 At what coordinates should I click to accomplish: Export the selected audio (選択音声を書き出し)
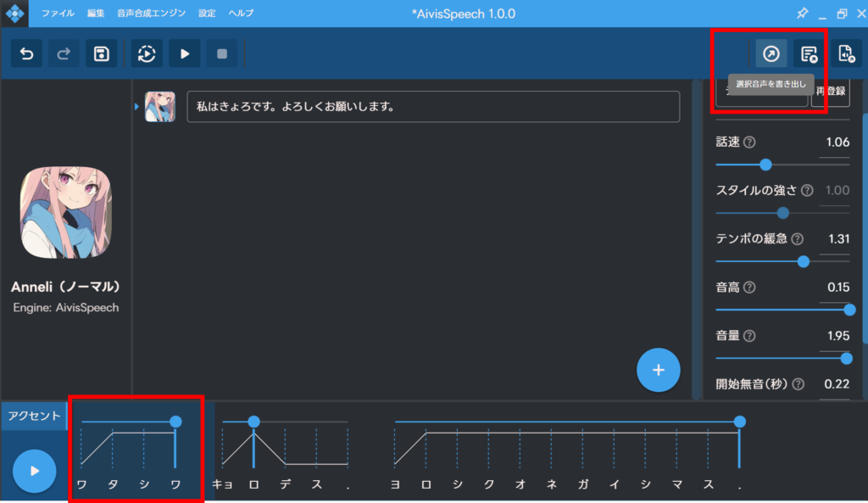pyautogui.click(x=771, y=53)
